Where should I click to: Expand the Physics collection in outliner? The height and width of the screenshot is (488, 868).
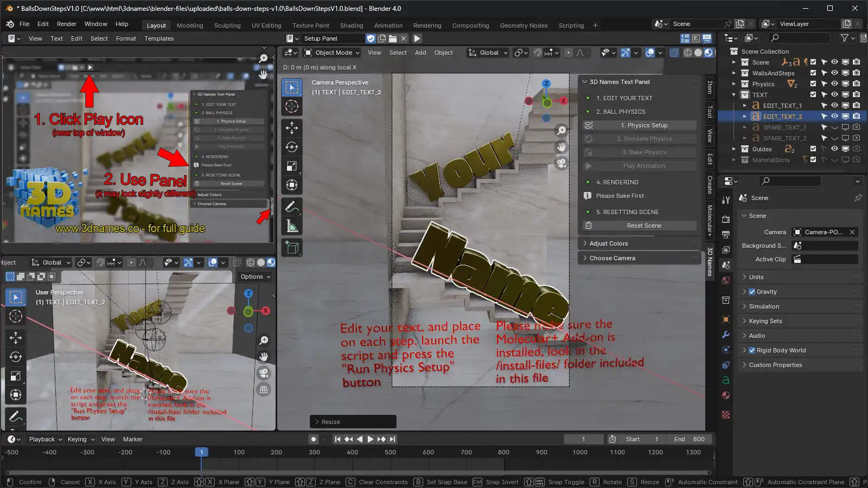click(x=734, y=84)
